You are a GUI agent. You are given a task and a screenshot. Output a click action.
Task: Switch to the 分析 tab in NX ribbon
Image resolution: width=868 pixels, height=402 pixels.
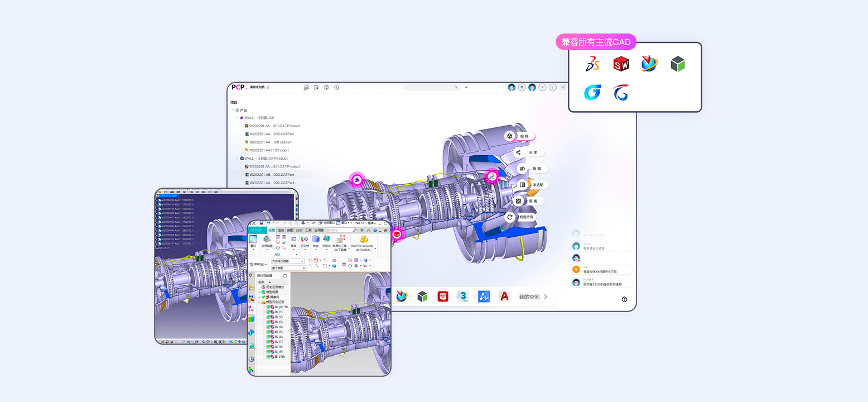[x=299, y=230]
